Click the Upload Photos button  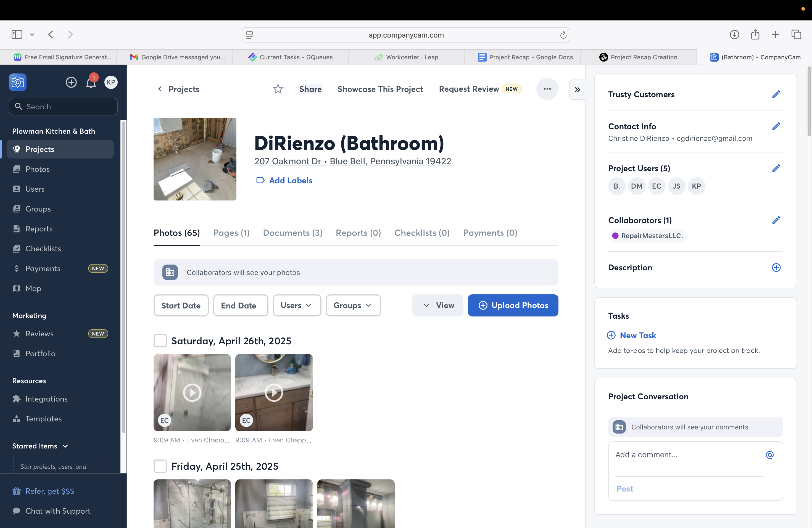point(513,306)
